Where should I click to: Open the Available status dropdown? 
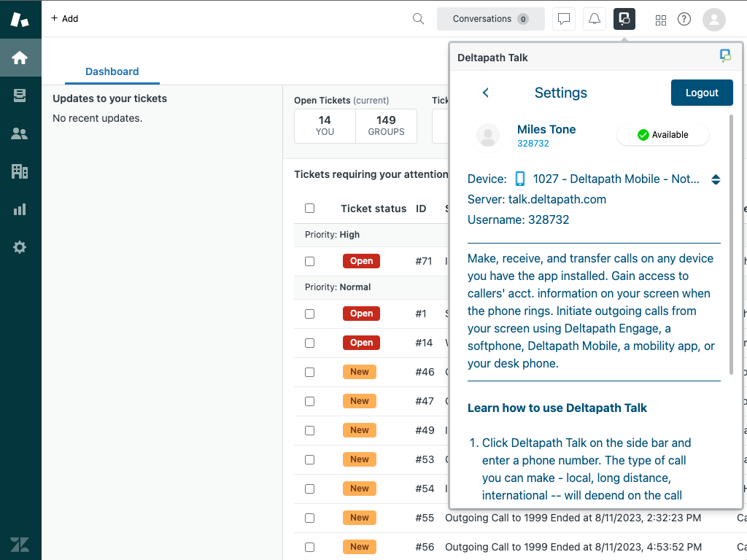coord(662,135)
